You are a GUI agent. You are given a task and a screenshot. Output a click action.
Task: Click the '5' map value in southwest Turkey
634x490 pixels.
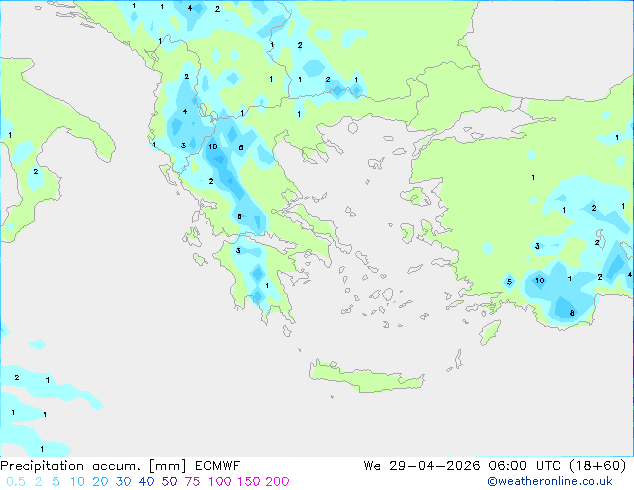click(509, 282)
